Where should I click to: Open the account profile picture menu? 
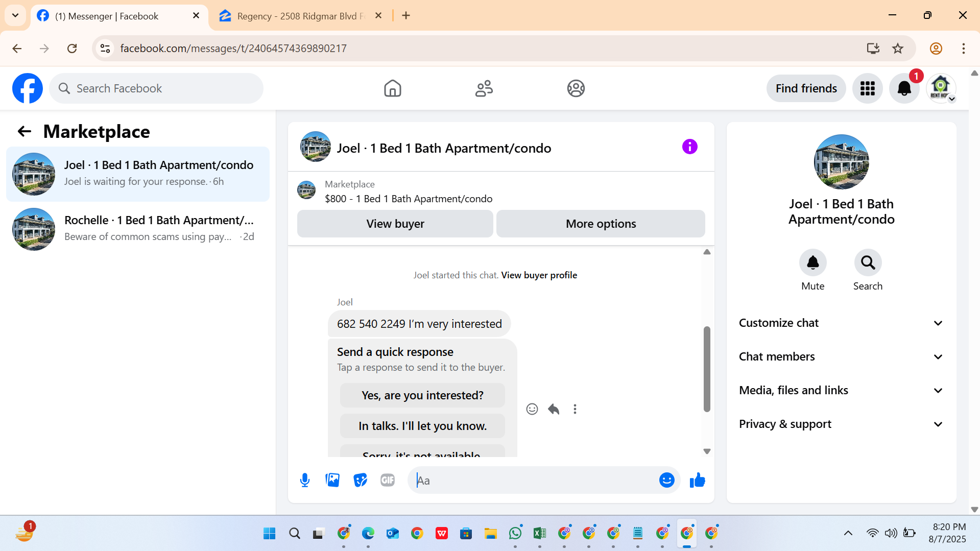pos(941,88)
